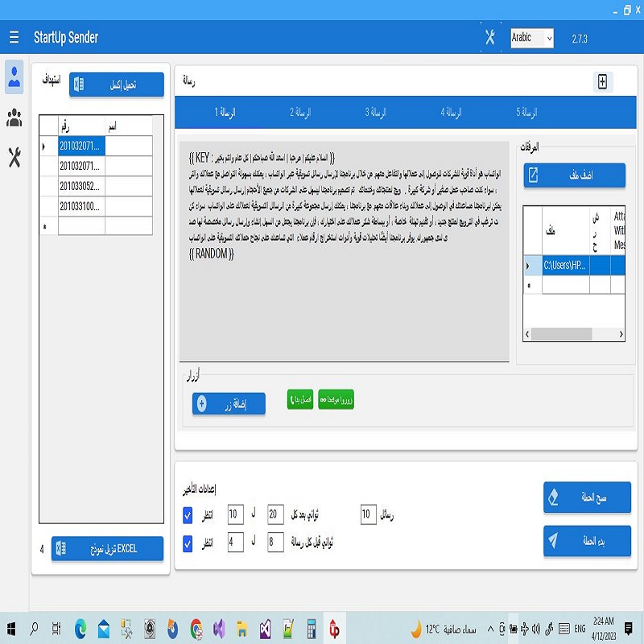Click the اضف ملف add file button
This screenshot has height=644, width=644.
coord(574,175)
